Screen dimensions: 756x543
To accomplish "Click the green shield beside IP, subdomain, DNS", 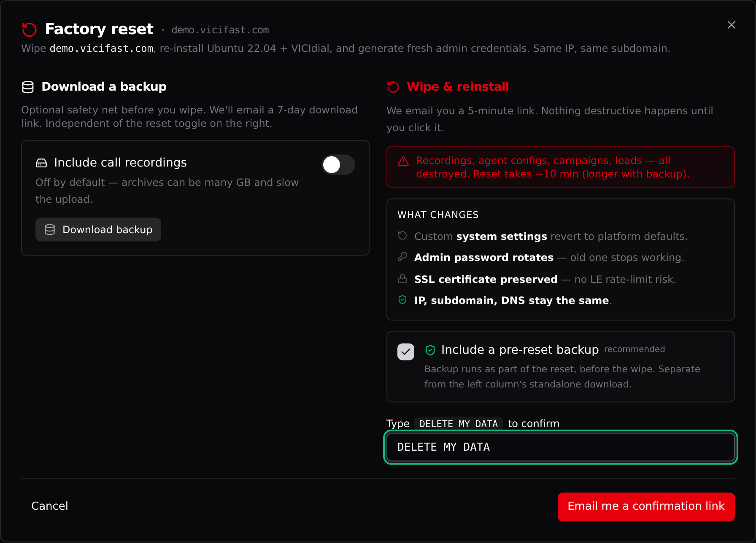I will 402,300.
